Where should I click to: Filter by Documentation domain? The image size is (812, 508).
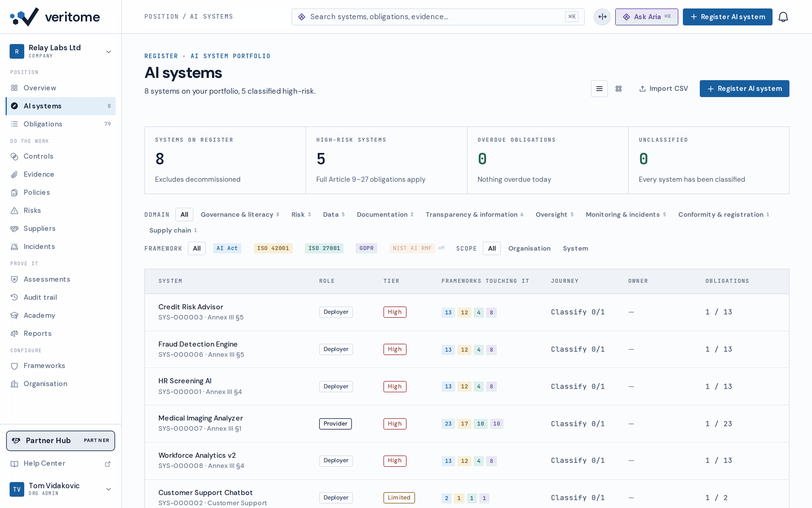(x=385, y=214)
